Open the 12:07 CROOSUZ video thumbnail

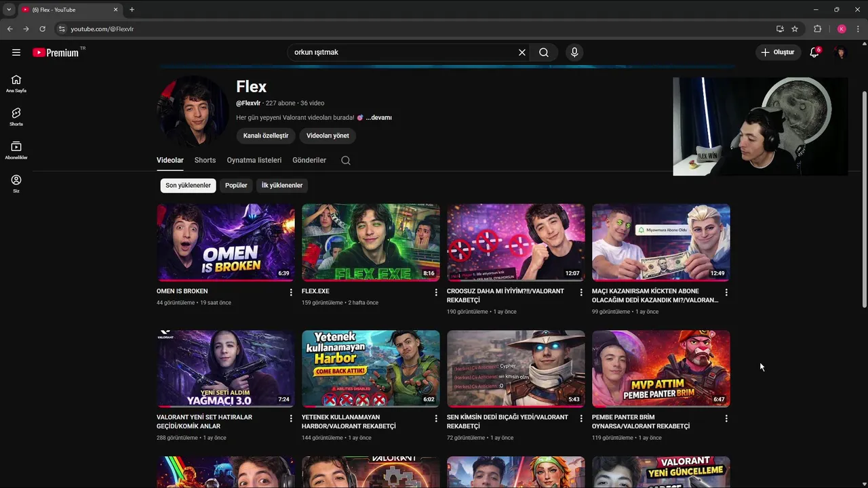pyautogui.click(x=516, y=243)
